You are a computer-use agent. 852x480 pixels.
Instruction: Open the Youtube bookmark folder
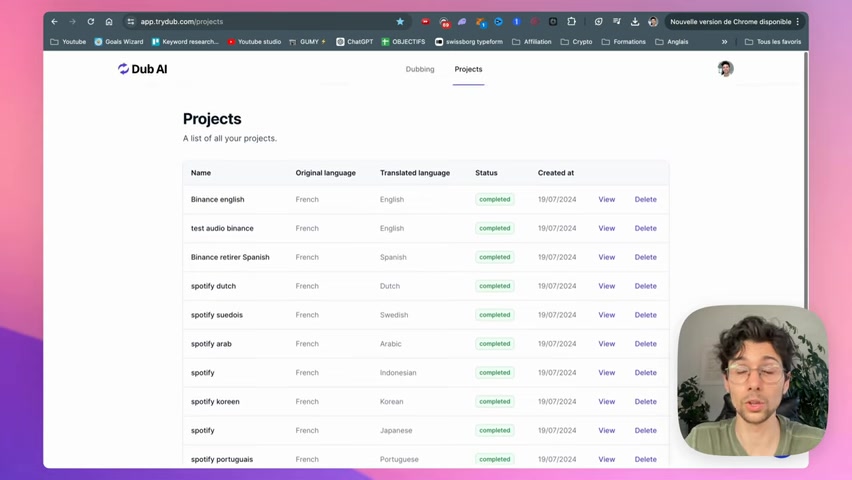click(x=68, y=42)
